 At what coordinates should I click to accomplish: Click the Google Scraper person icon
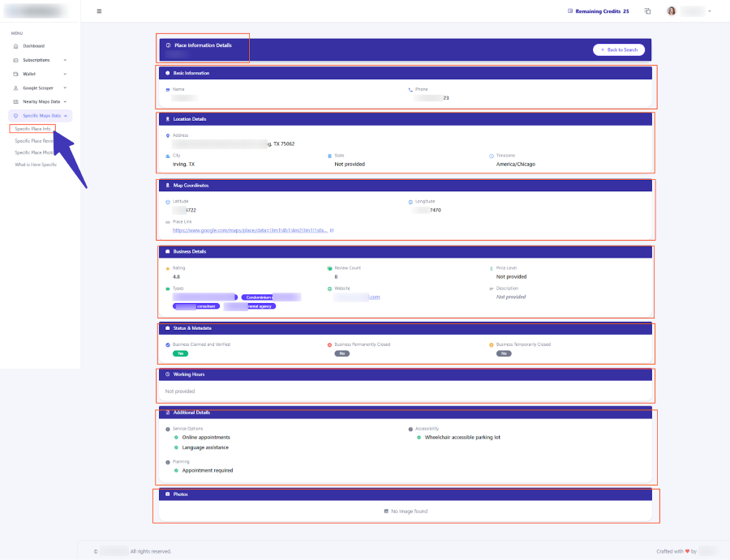tap(15, 88)
